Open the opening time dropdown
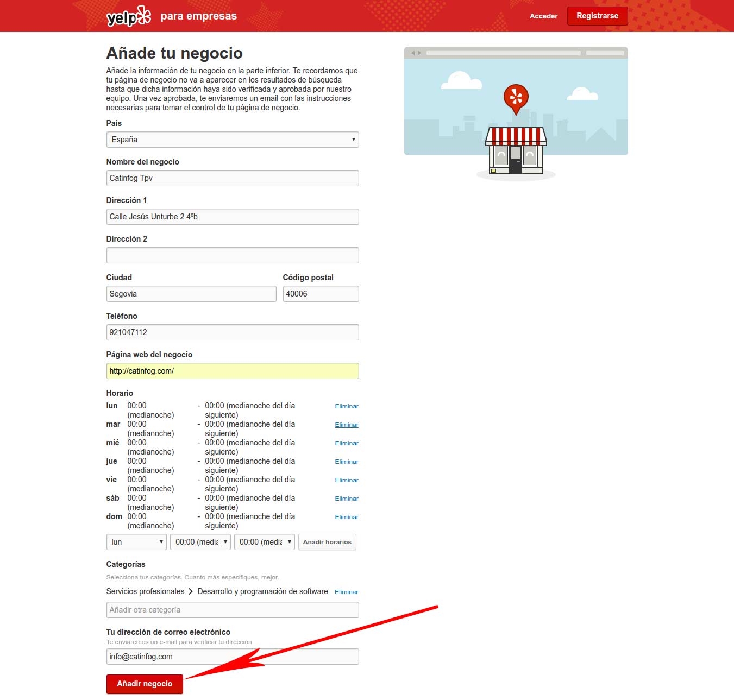Image resolution: width=734 pixels, height=700 pixels. point(200,542)
